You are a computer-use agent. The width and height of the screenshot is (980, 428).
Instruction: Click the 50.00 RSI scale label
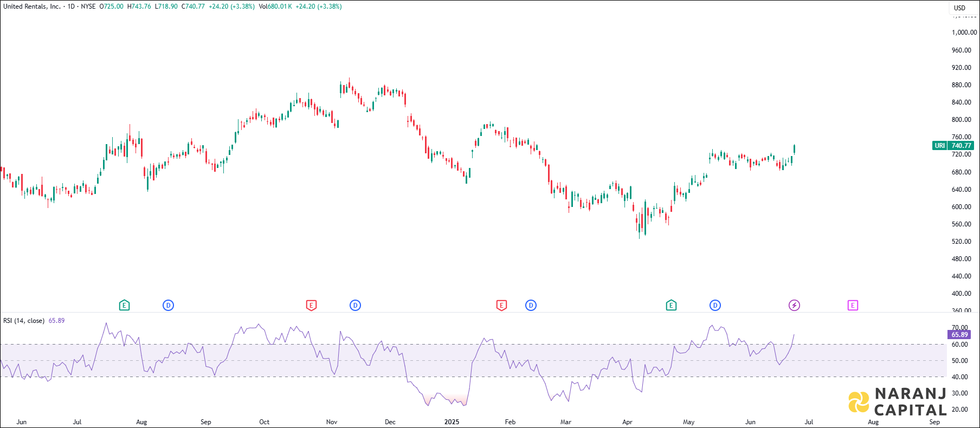[960, 361]
